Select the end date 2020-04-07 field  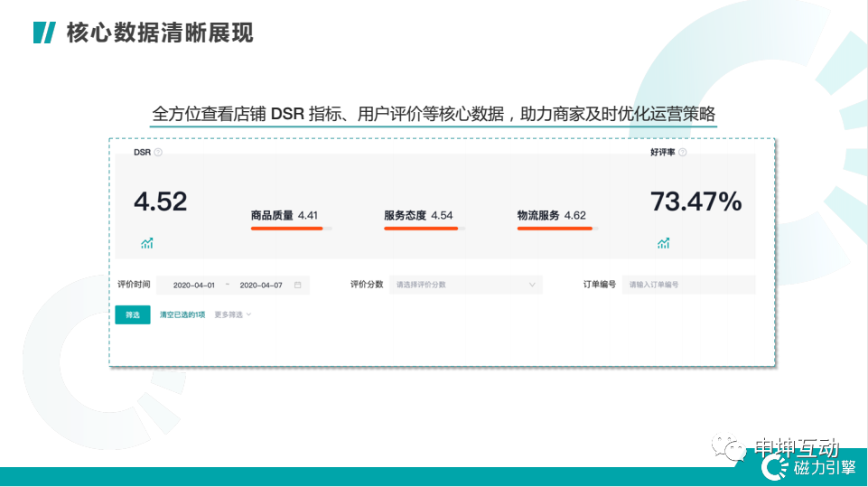(260, 285)
